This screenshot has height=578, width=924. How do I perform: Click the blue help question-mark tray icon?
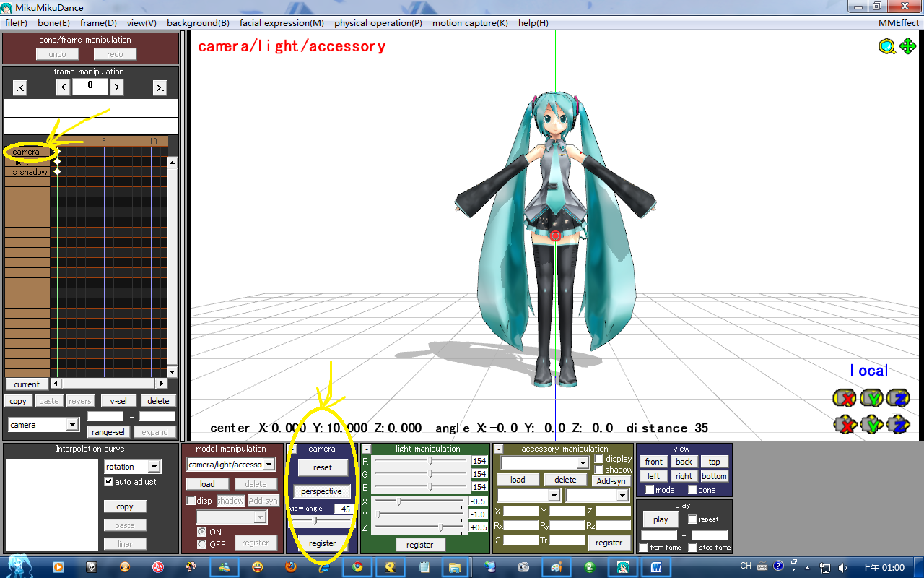point(778,566)
